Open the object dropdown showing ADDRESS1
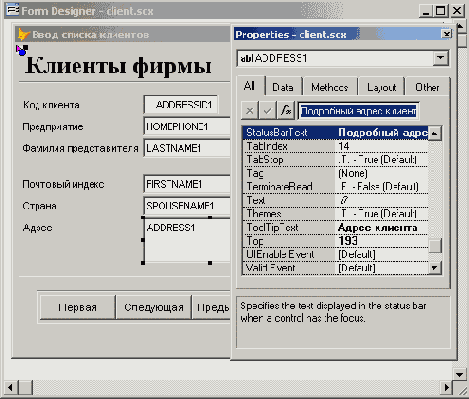Screen dimensions: 469x399 (x=440, y=58)
